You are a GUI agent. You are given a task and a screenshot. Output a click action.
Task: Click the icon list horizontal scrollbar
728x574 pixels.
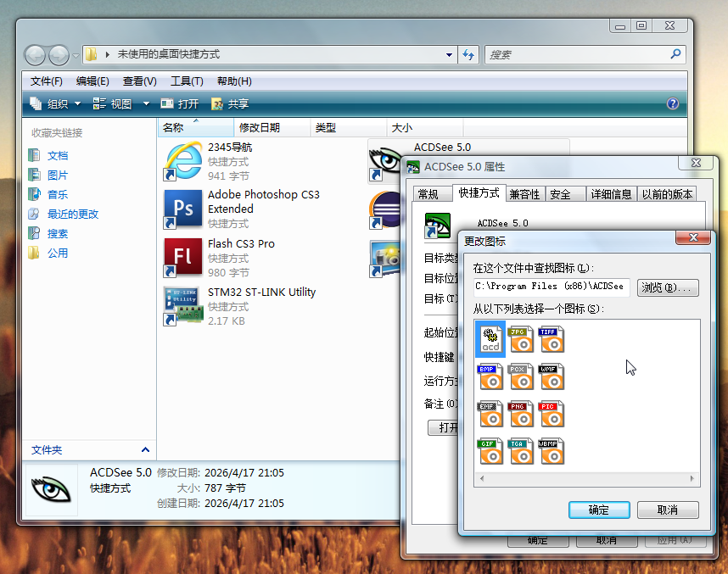pos(587,480)
